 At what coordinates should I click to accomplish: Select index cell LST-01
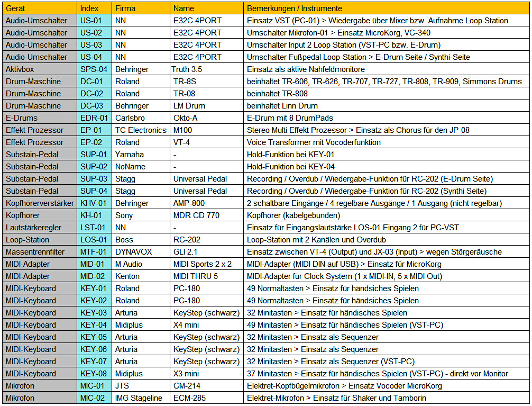point(94,228)
